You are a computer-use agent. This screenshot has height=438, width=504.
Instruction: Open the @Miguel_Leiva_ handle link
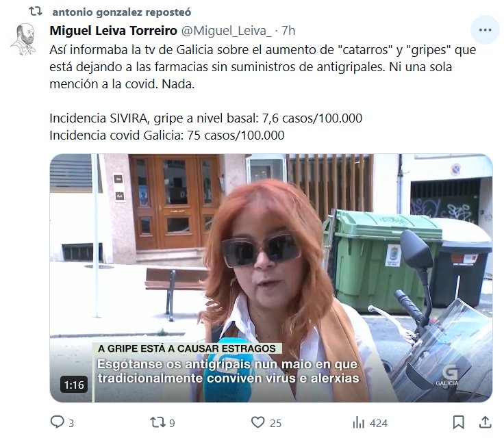point(226,31)
